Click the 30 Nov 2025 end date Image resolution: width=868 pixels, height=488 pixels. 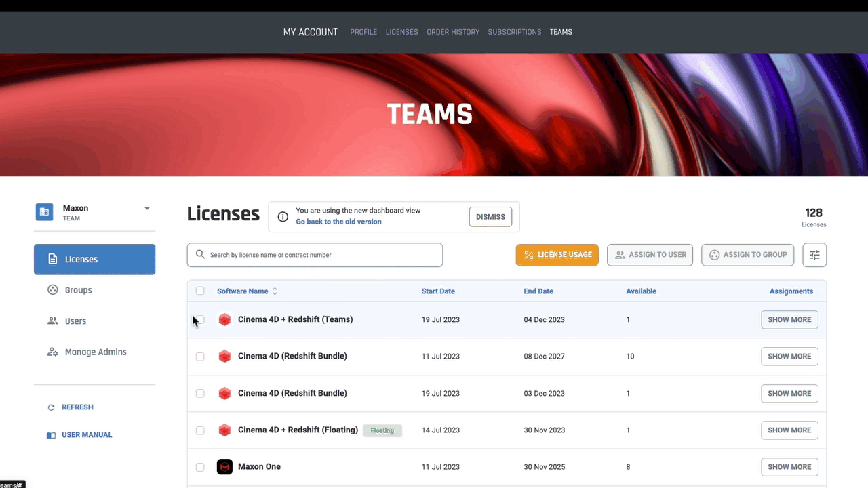click(x=544, y=467)
